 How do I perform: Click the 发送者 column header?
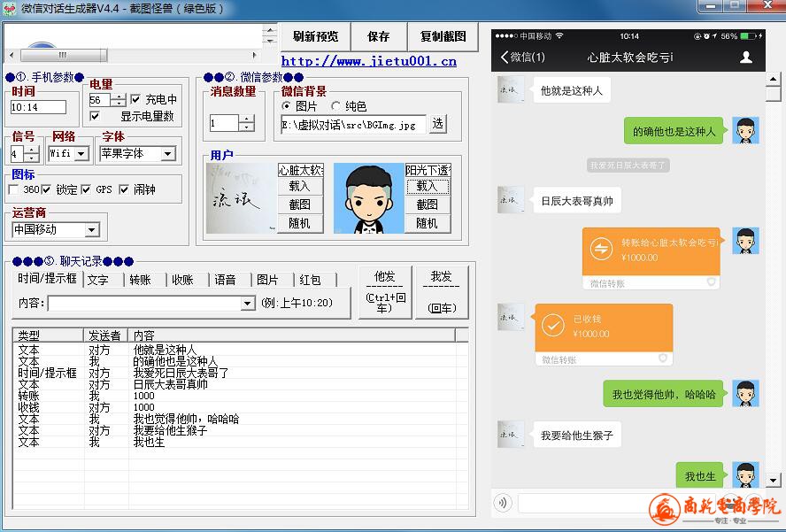point(105,335)
